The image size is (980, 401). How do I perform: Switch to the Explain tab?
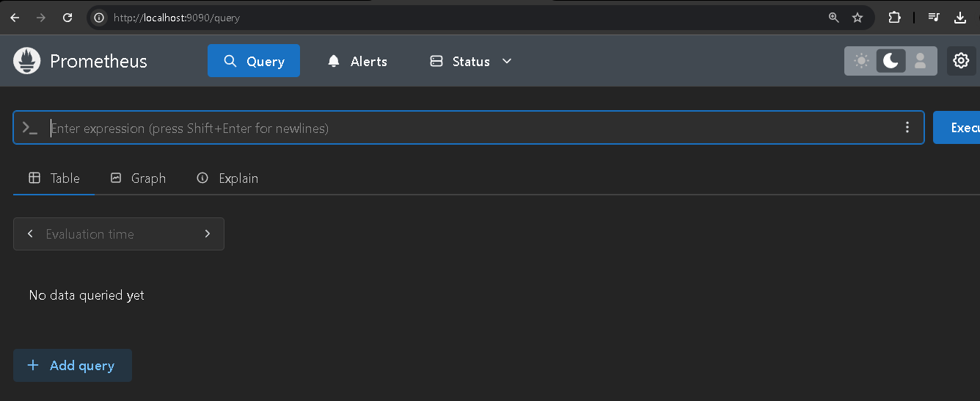pos(227,178)
